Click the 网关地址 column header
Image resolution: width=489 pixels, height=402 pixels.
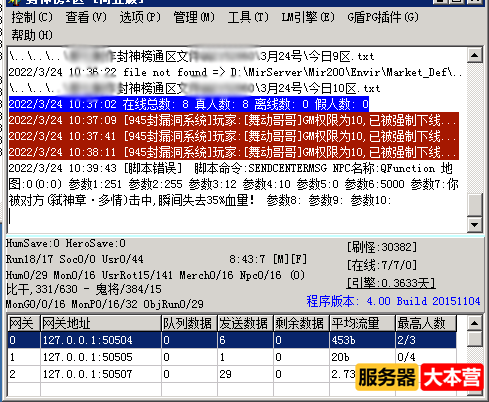[x=101, y=323]
